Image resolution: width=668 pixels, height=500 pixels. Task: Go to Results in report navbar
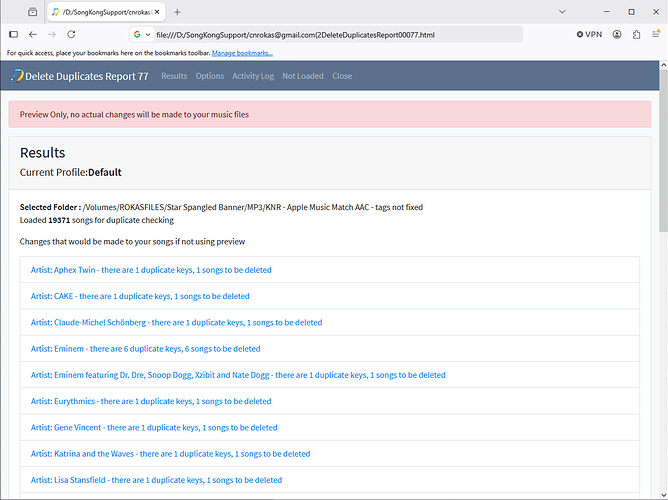click(x=174, y=76)
